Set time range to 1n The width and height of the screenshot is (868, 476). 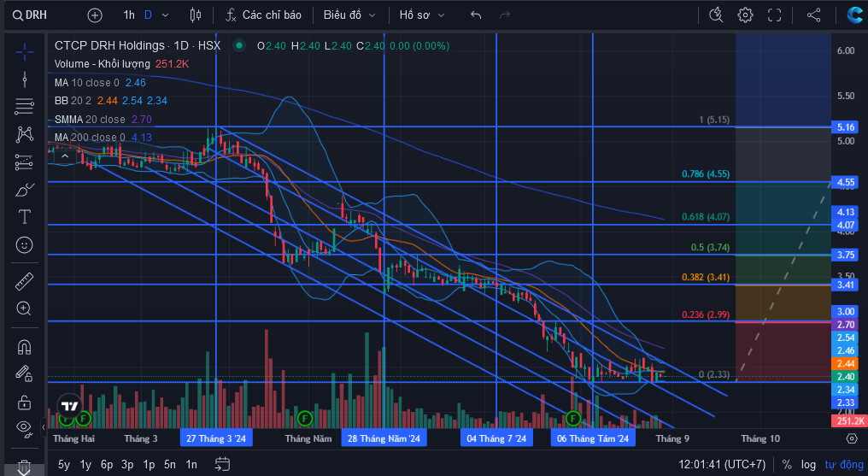click(x=191, y=464)
